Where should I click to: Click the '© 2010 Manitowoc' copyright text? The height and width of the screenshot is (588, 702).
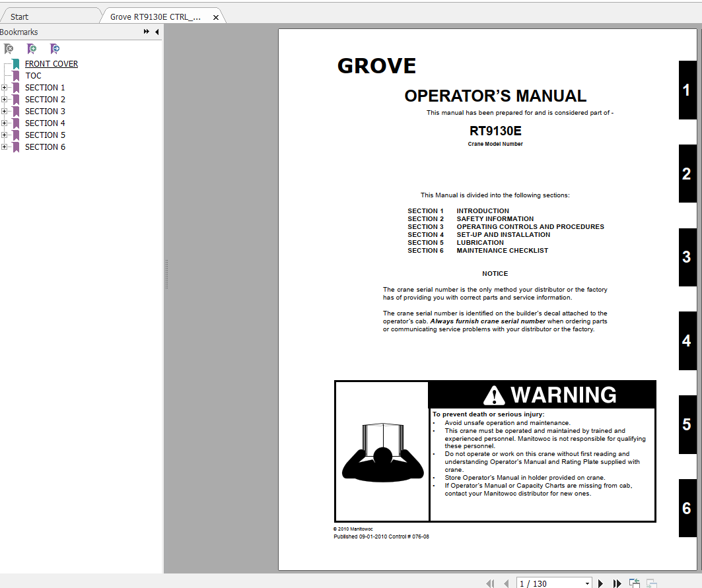(x=353, y=529)
